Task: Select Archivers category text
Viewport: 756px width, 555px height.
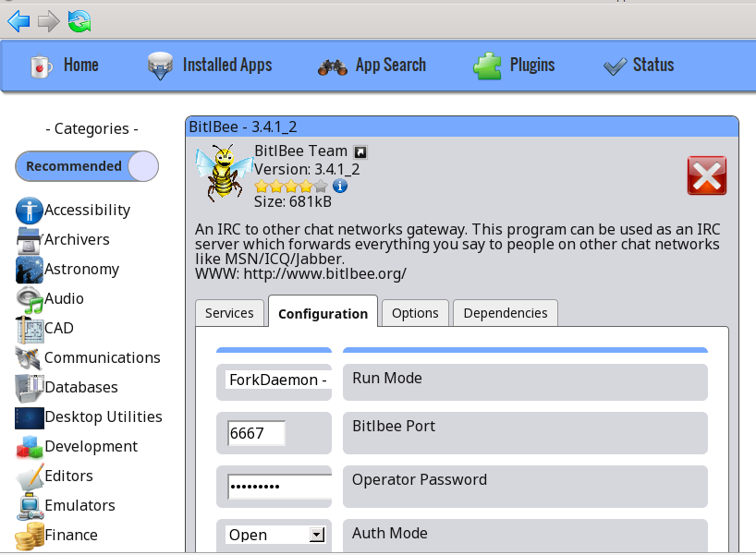Action: pyautogui.click(x=77, y=239)
